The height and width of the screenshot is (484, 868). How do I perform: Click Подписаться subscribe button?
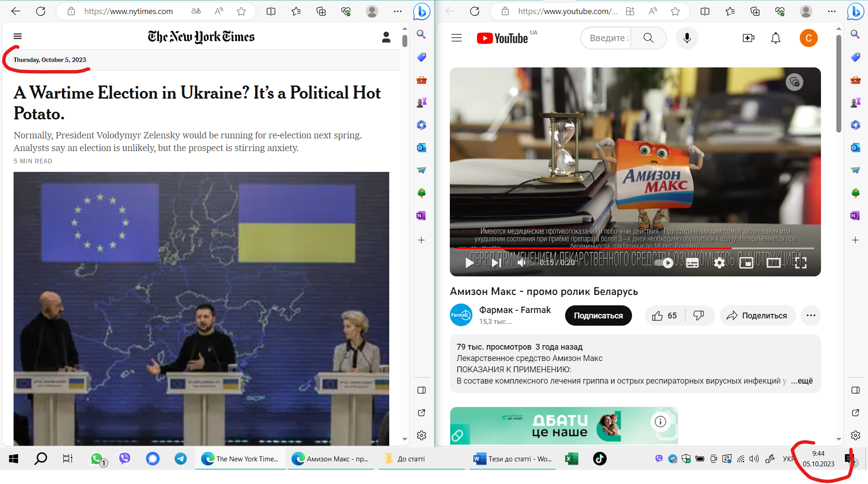(x=598, y=316)
